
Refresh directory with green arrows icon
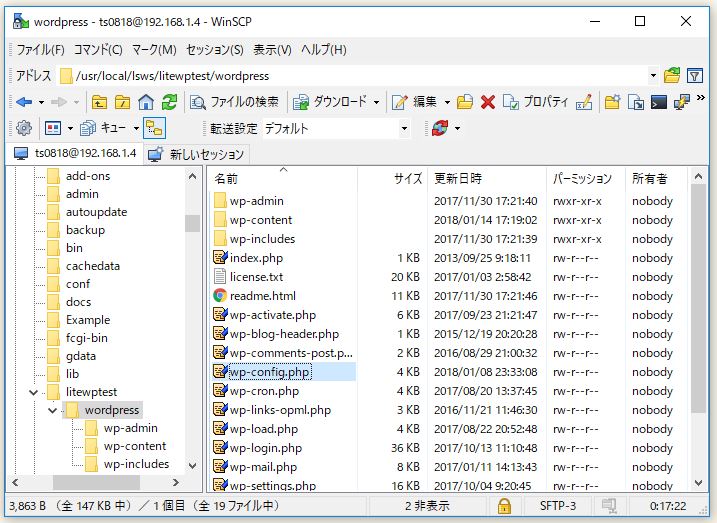pyautogui.click(x=169, y=102)
